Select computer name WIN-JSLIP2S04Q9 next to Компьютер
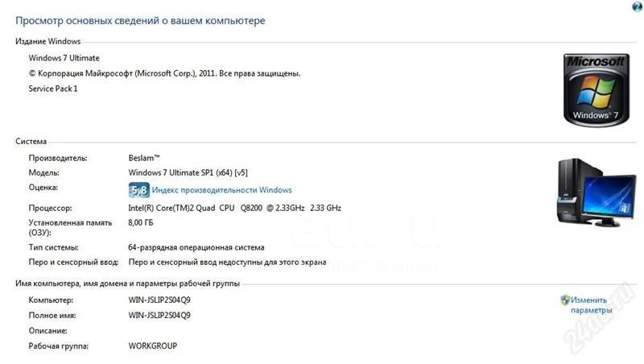This screenshot has height=364, width=644. click(x=159, y=300)
